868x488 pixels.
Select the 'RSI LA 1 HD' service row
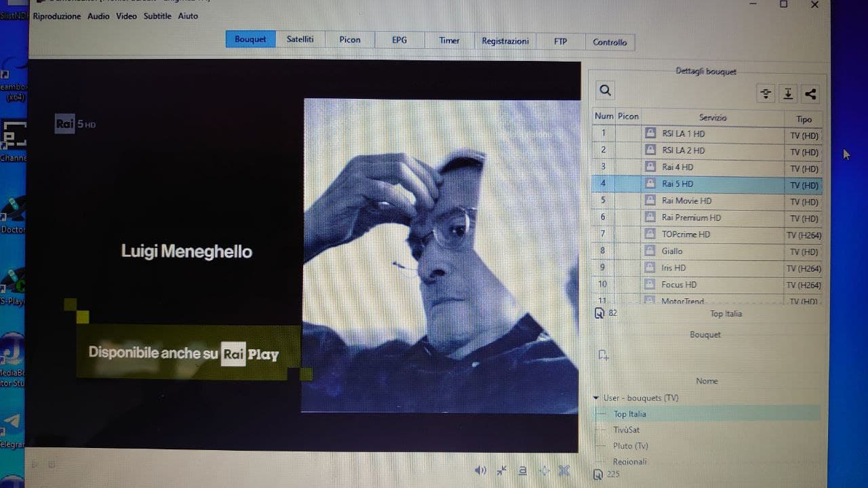pos(707,134)
